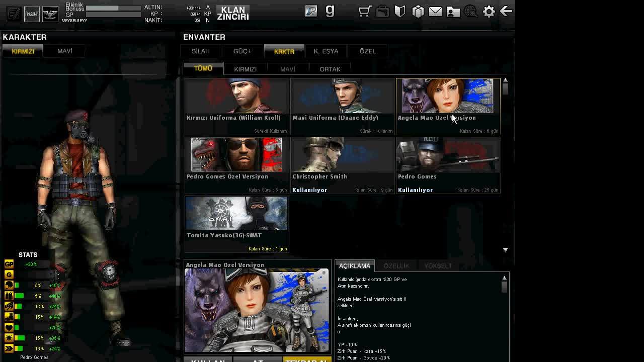The image size is (644, 362).
Task: Open the GÜÇ+ inventory tab
Action: click(x=243, y=51)
